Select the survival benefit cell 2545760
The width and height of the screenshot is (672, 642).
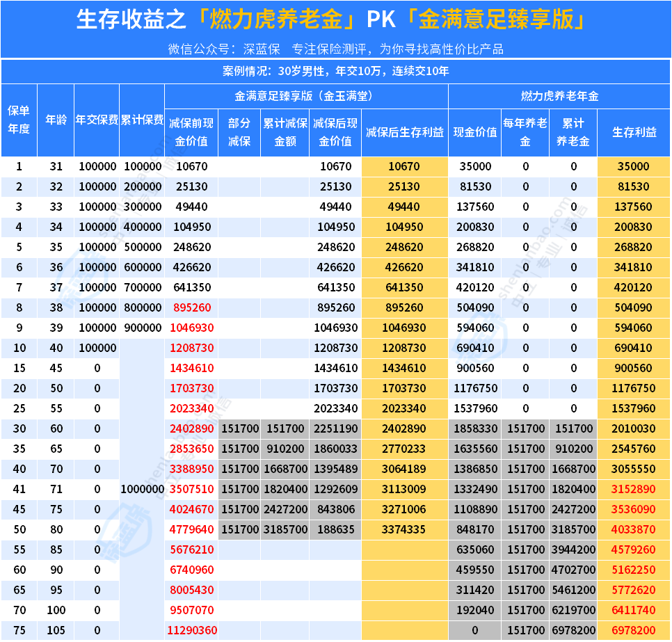[634, 449]
